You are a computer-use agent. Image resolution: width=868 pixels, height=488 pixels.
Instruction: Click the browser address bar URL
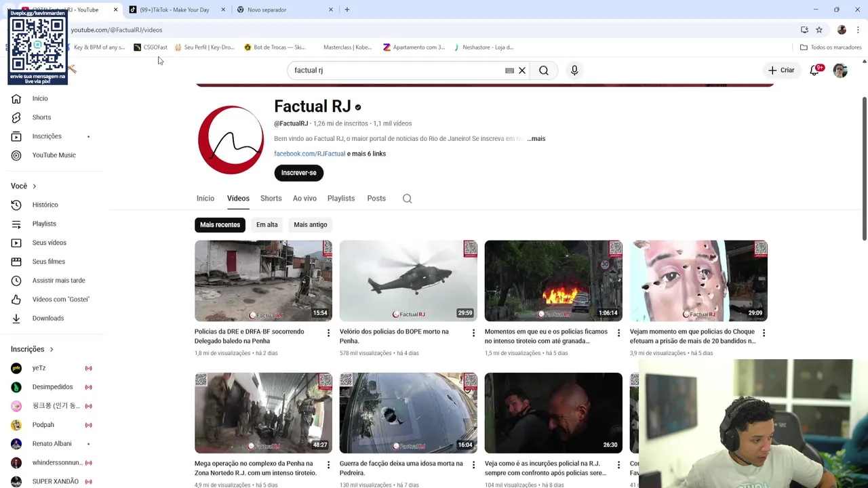click(x=117, y=30)
